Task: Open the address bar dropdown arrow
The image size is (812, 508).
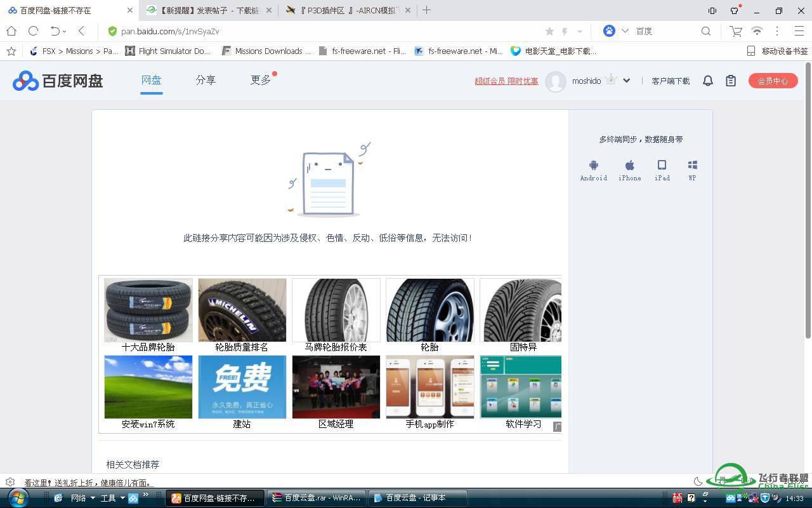Action: (x=579, y=31)
